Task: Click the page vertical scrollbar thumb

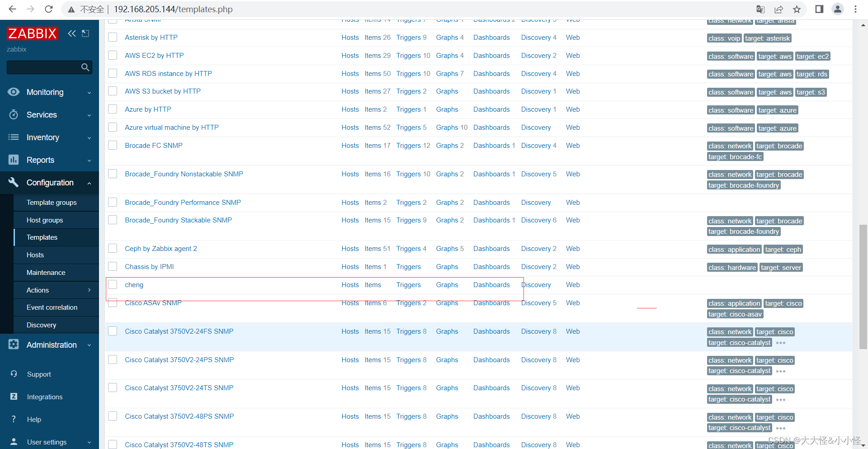Action: (x=863, y=287)
